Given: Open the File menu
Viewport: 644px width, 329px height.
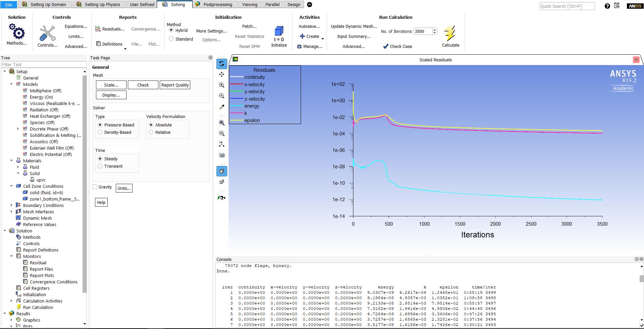Looking at the screenshot, I should (9, 4).
